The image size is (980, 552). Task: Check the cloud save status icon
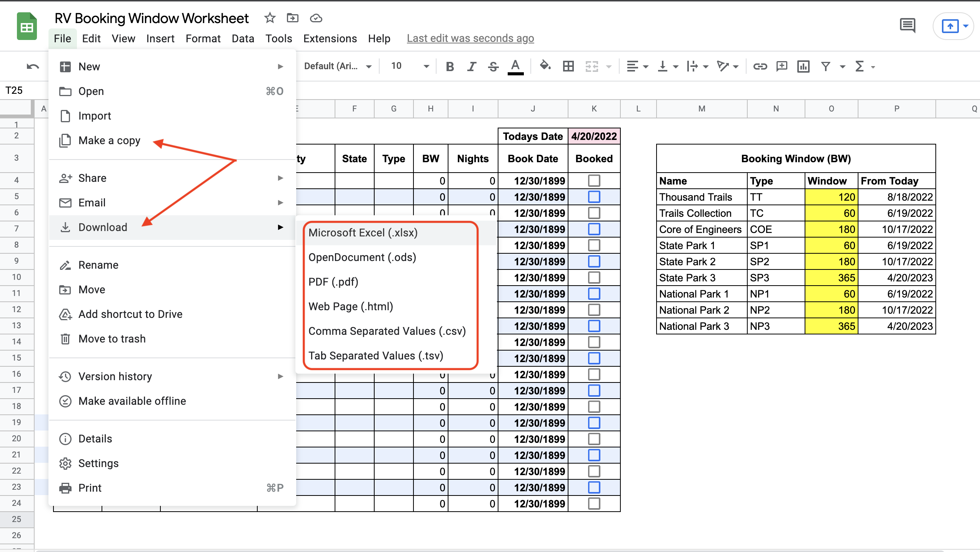[316, 18]
